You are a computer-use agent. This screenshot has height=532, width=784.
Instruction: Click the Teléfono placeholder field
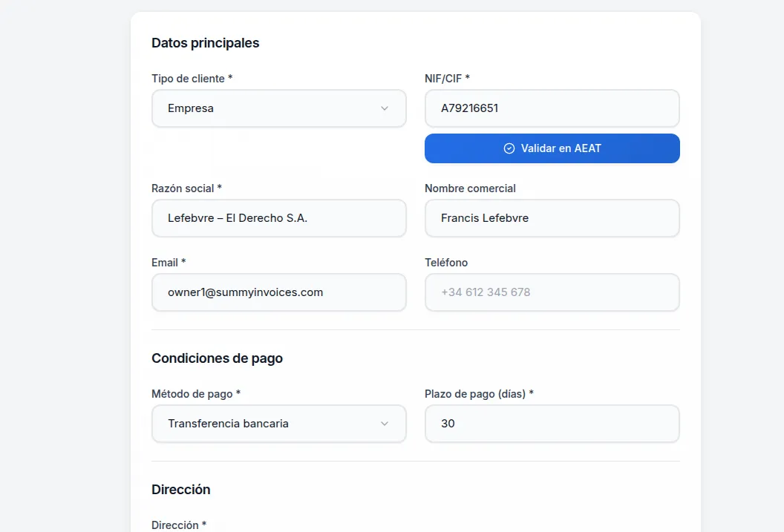552,292
